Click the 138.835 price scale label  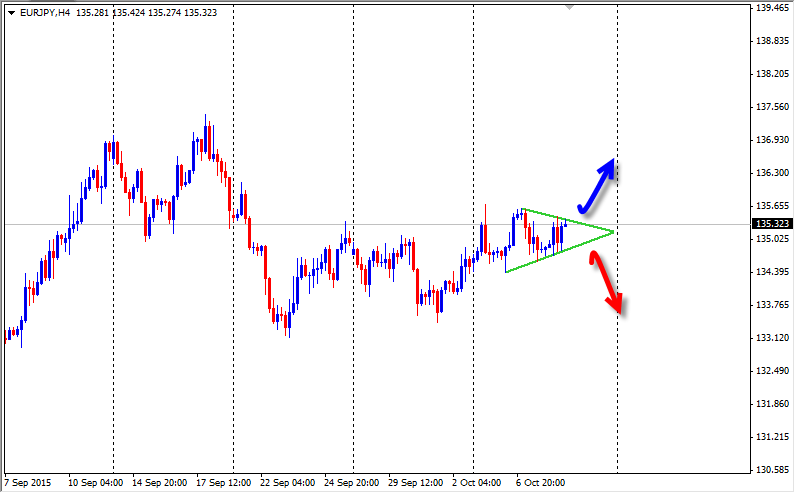coord(772,41)
